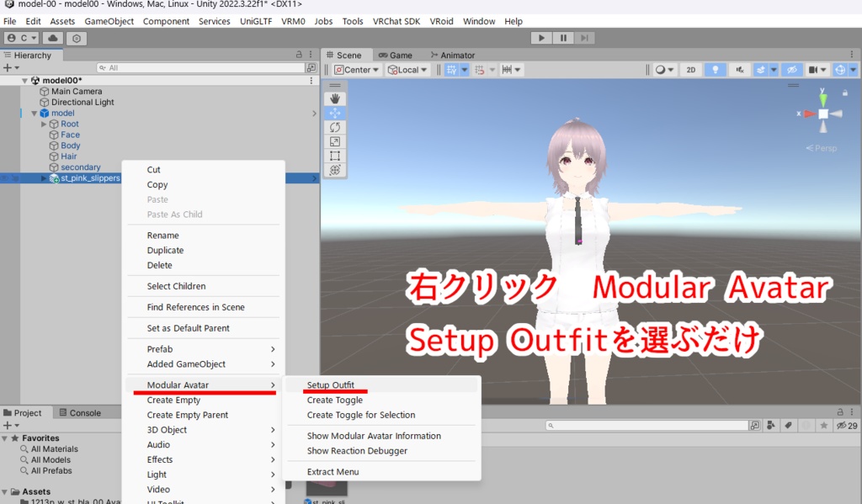This screenshot has height=504, width=862.
Task: Select the Scale tool
Action: point(334,141)
